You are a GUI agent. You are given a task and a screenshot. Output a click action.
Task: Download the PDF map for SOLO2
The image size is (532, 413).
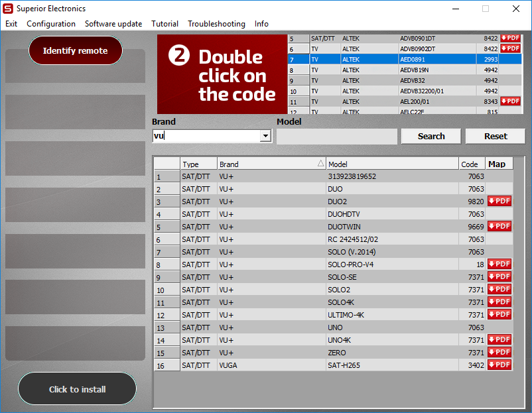point(499,289)
